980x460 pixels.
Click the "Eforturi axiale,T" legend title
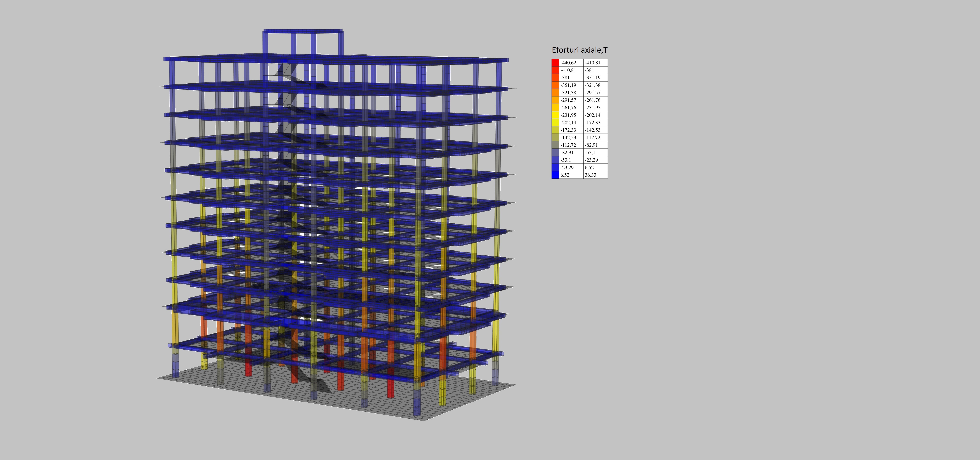click(x=579, y=50)
